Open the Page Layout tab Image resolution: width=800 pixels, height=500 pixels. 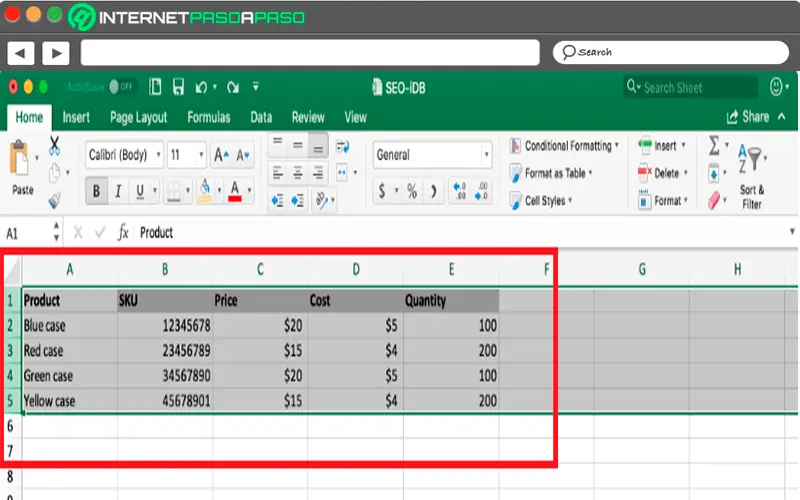(138, 117)
